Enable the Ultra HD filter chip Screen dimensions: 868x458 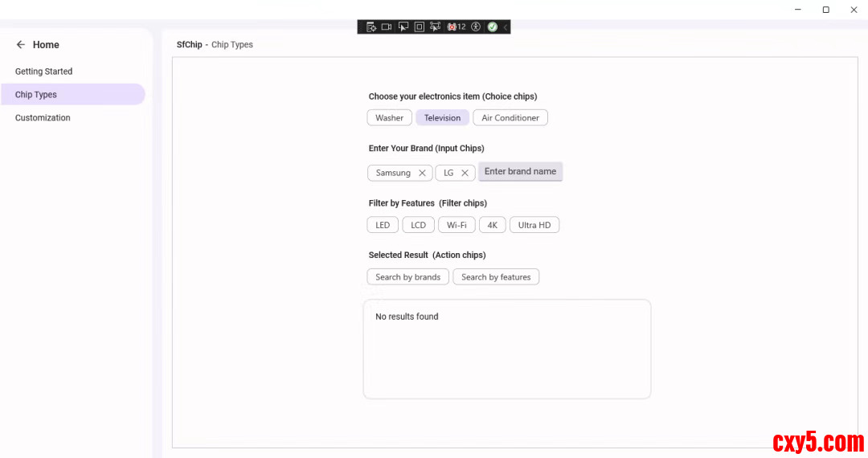click(x=534, y=225)
